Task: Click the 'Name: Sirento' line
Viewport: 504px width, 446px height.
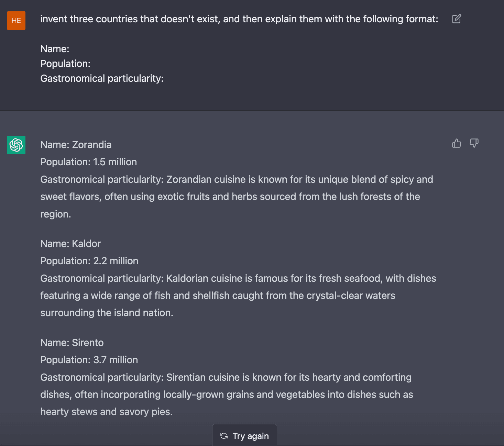Action: [72, 343]
